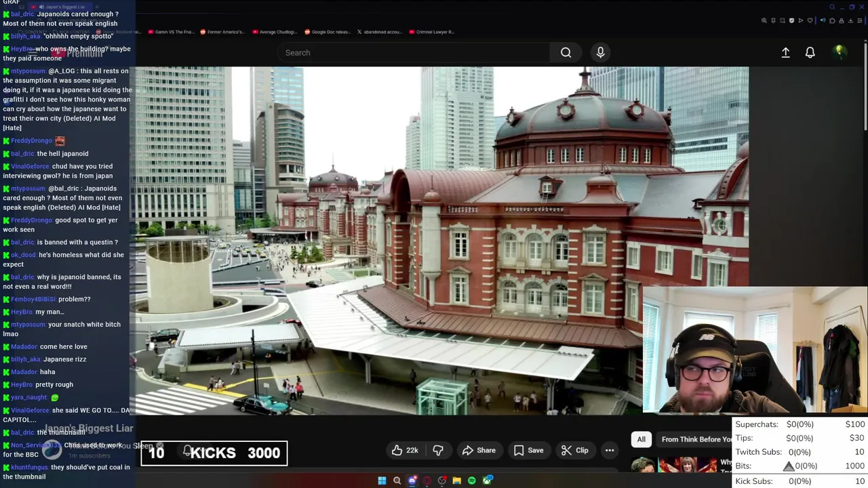Click the browser megaphone icon

(823, 20)
